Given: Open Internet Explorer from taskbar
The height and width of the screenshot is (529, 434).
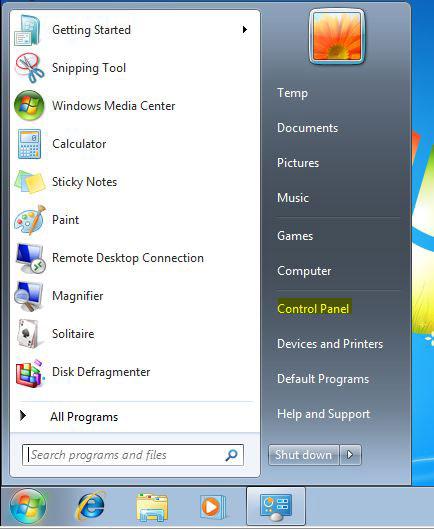Looking at the screenshot, I should [90, 507].
